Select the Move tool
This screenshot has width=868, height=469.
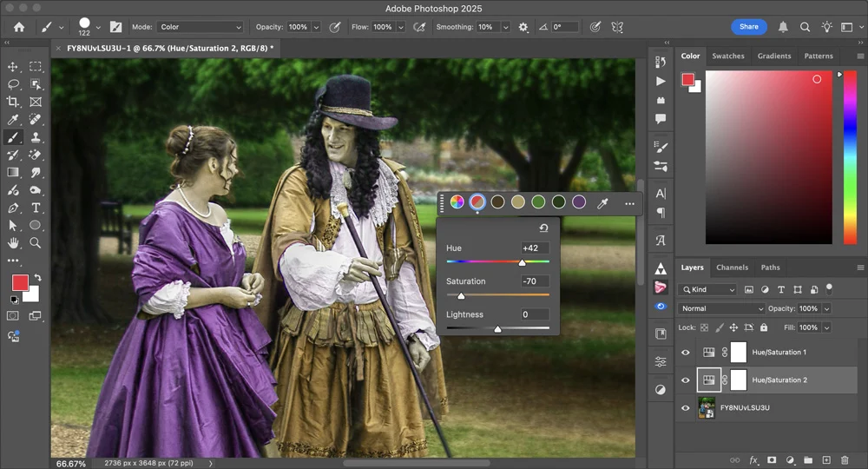pyautogui.click(x=13, y=67)
